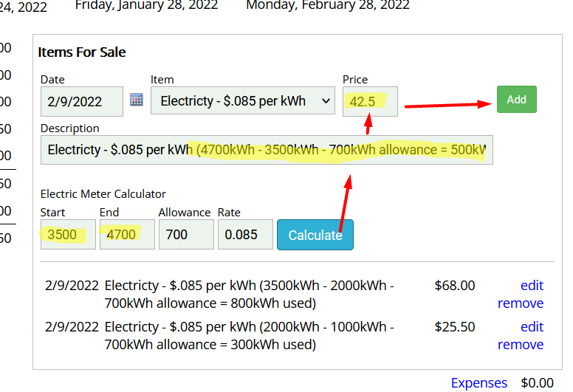Click the 800kWh used item description
The height and width of the screenshot is (392, 573).
250,294
